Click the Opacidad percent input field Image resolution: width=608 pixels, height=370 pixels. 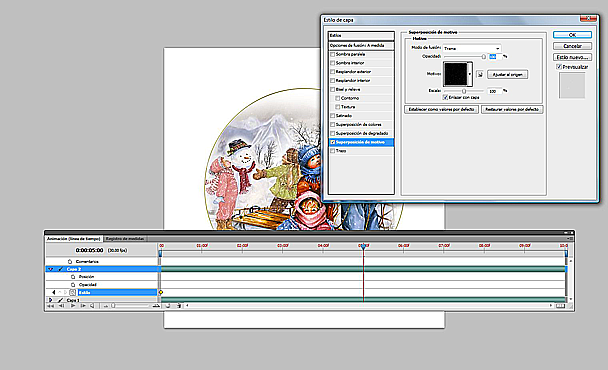pyautogui.click(x=494, y=57)
